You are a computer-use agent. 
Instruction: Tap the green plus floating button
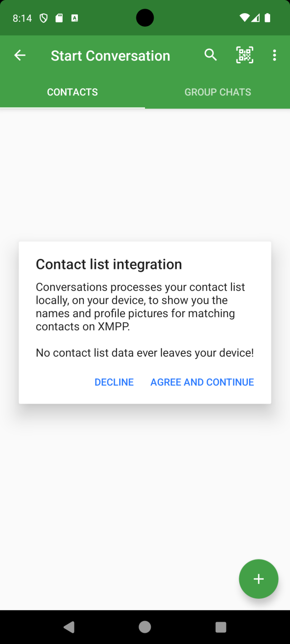tap(258, 579)
